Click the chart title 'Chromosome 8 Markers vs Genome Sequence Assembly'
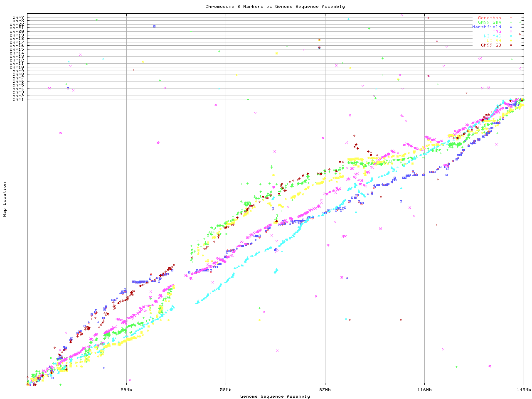Screen dimensions: 532x399 point(275,7)
